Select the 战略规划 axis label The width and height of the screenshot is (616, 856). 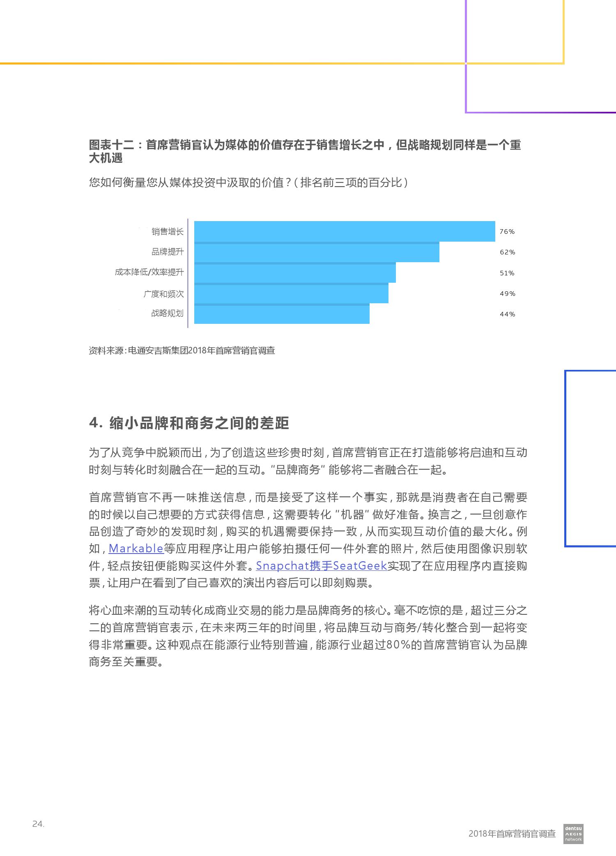[x=167, y=314]
